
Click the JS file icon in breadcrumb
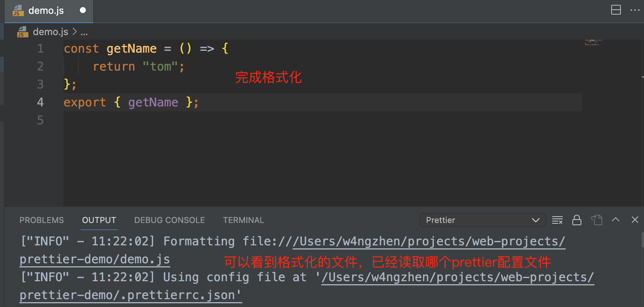[x=22, y=32]
